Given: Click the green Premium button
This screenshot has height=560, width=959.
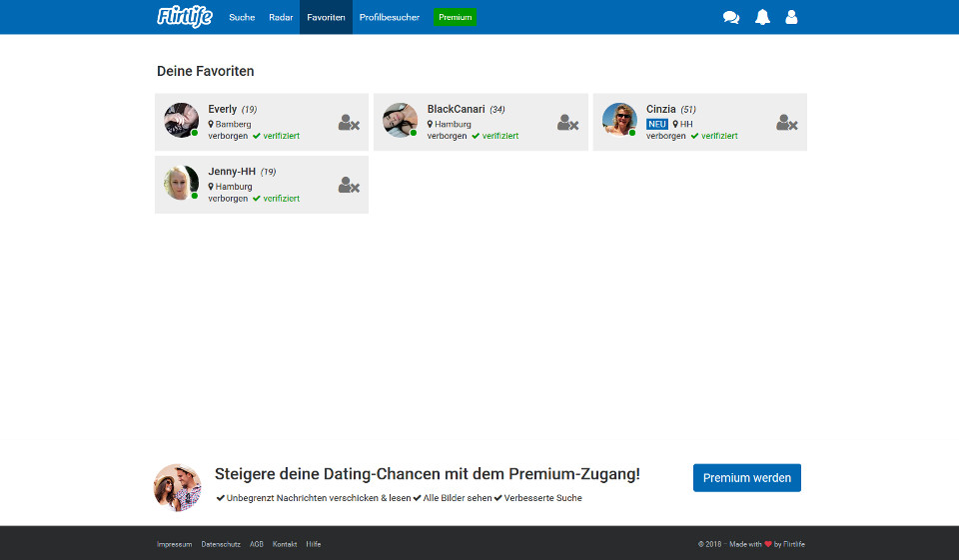Looking at the screenshot, I should coord(455,17).
